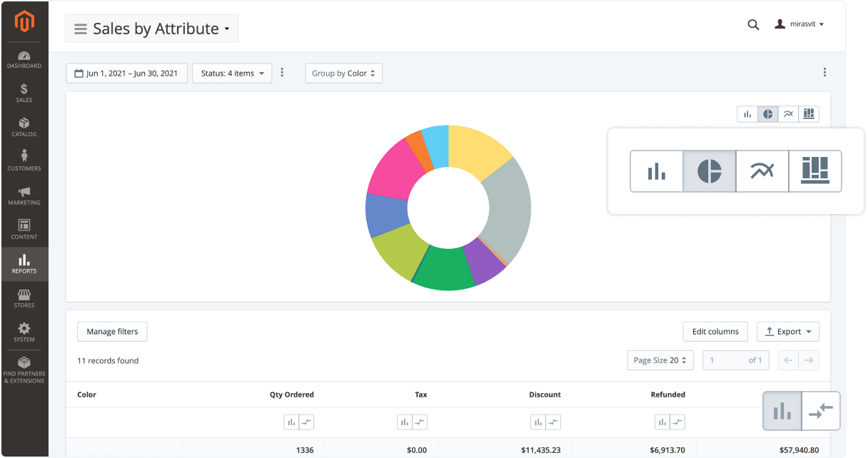Click the Edit columns button
Screen dimensions: 868x458
[x=715, y=332]
